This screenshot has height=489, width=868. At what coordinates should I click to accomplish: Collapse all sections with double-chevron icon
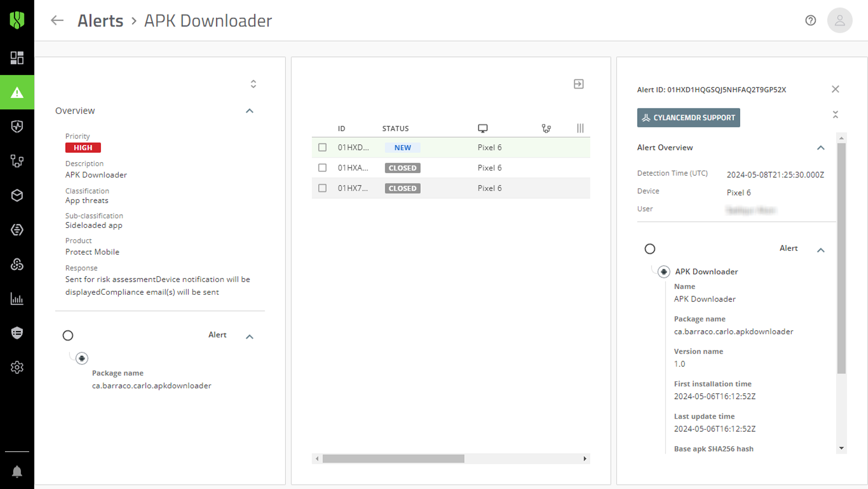(x=836, y=114)
